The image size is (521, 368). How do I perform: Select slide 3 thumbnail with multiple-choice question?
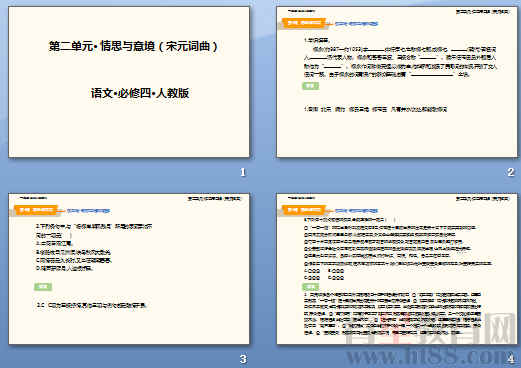(129, 269)
